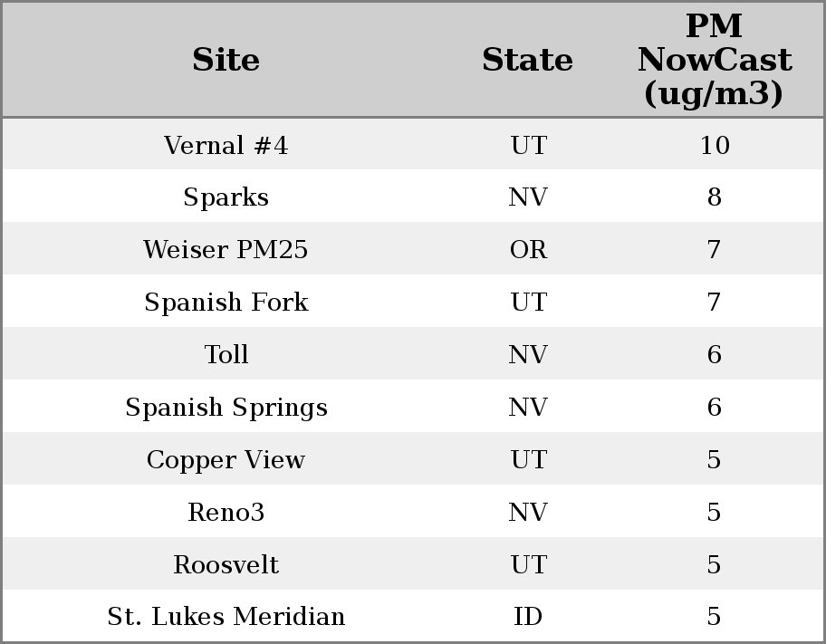Click the Site column header
The width and height of the screenshot is (826, 644).
(226, 60)
